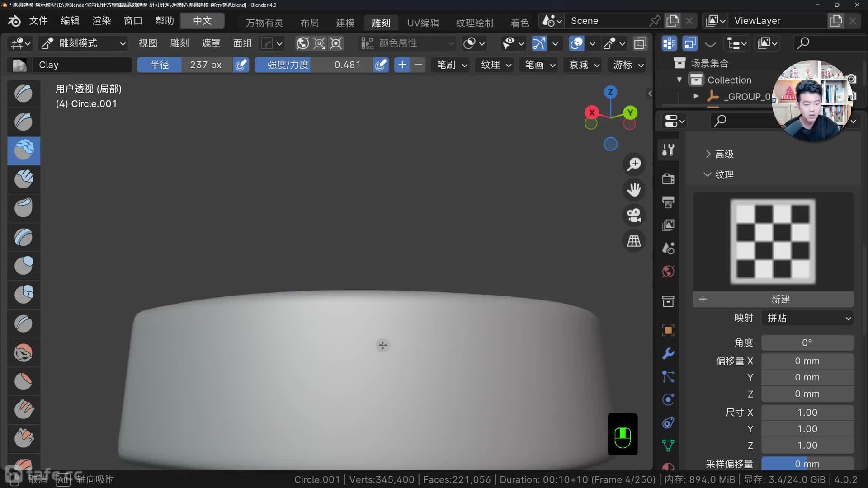This screenshot has height=488, width=868.
Task: Set brush direction to subtract (minus)
Action: coord(419,65)
